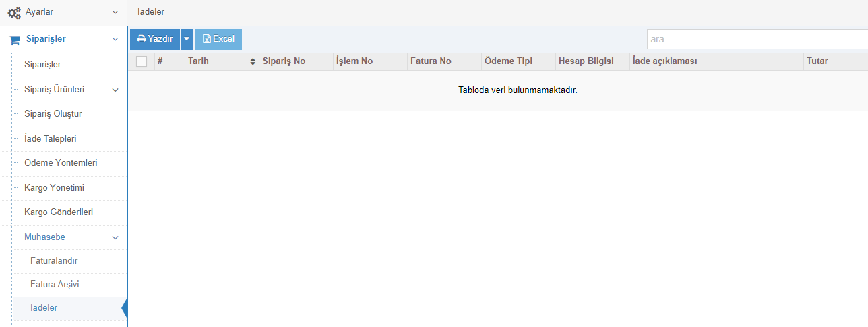The height and width of the screenshot is (327, 868).
Task: Click the Ayarlar gears icon
Action: pyautogui.click(x=13, y=12)
